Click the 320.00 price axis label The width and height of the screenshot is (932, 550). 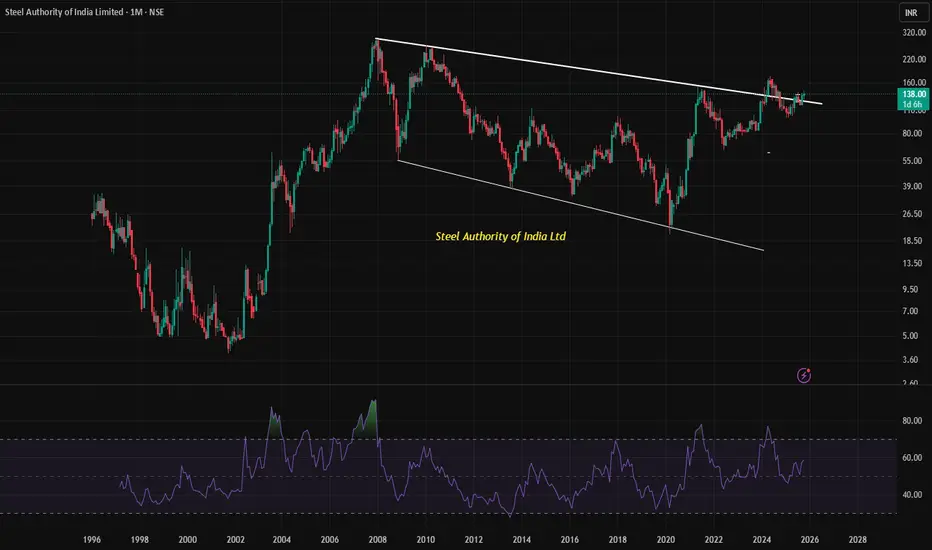[x=914, y=33]
